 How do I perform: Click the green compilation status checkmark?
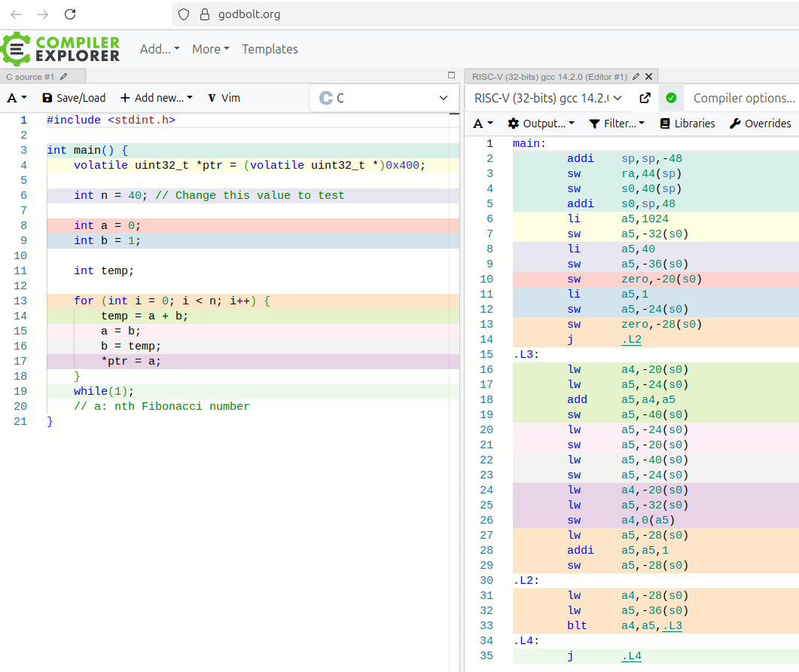(671, 98)
